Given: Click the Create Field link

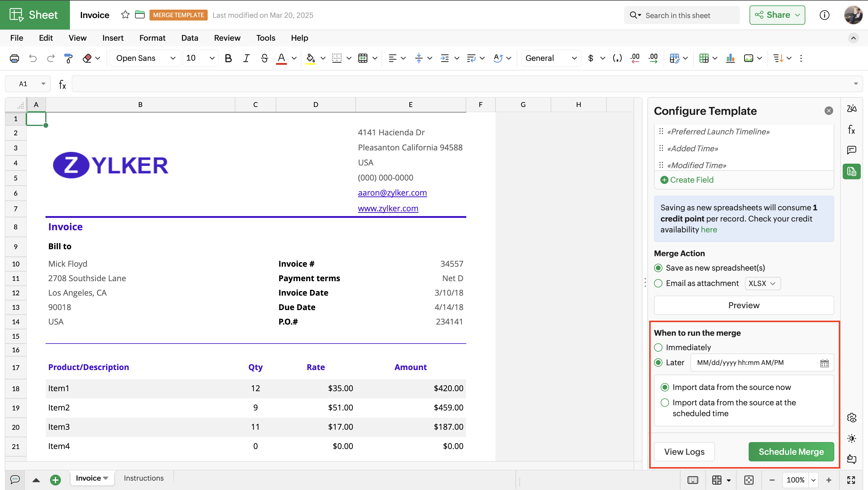Looking at the screenshot, I should tap(691, 180).
